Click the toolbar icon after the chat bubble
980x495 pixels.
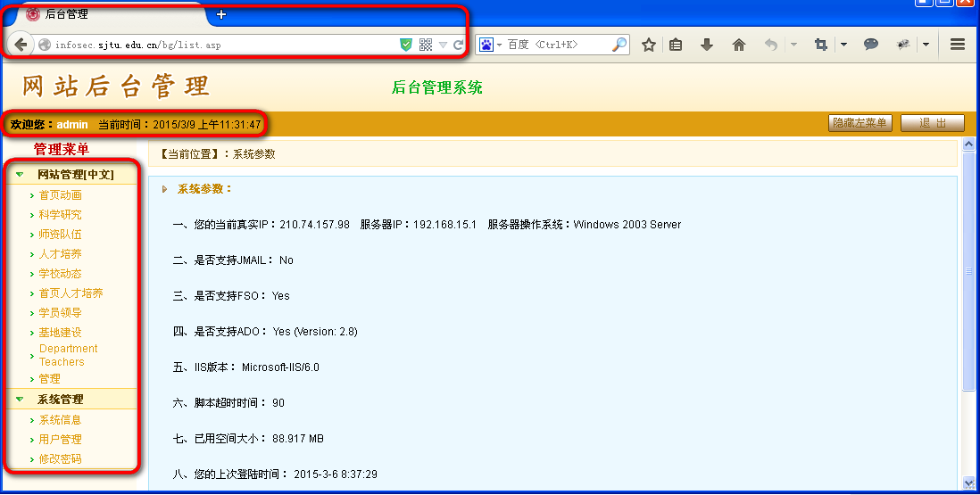pyautogui.click(x=902, y=45)
